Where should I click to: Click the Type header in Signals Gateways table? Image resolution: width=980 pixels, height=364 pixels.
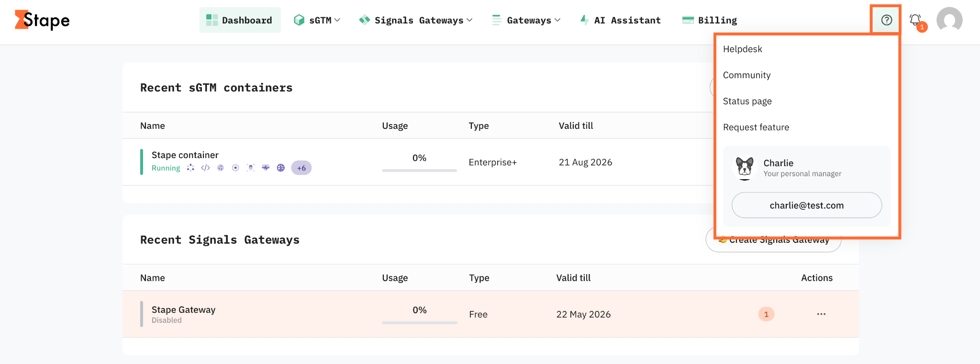pyautogui.click(x=479, y=278)
